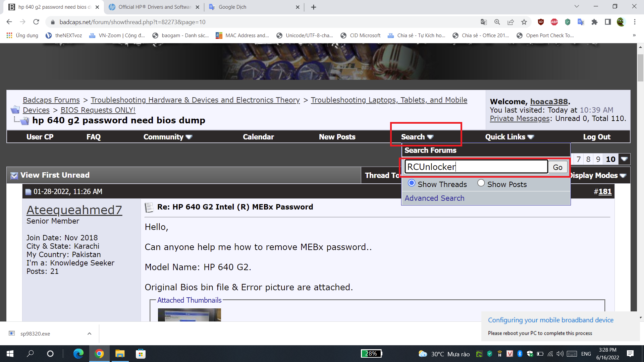Click the Adblock Plus extension icon
Screen dimensions: 644x362
coord(554,22)
